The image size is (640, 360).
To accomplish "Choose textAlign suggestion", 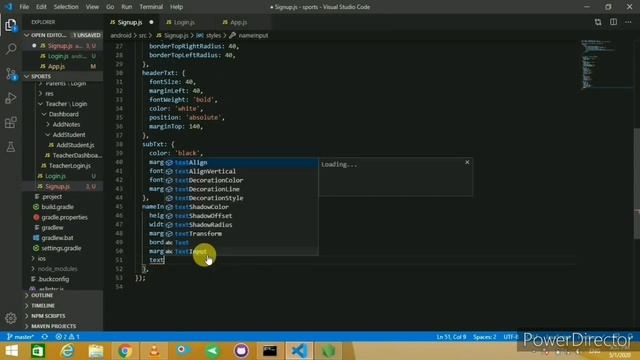I will tap(241, 162).
